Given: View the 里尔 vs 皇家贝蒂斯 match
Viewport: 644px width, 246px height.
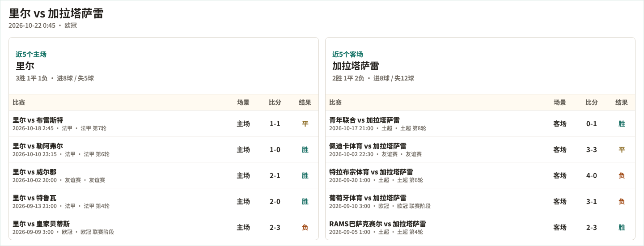Looking at the screenshot, I should click(x=164, y=227).
